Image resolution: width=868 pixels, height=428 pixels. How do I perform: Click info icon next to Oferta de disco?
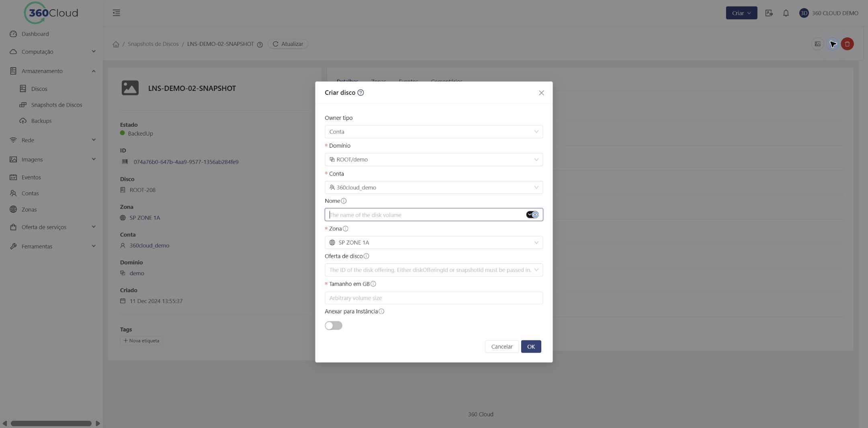366,256
